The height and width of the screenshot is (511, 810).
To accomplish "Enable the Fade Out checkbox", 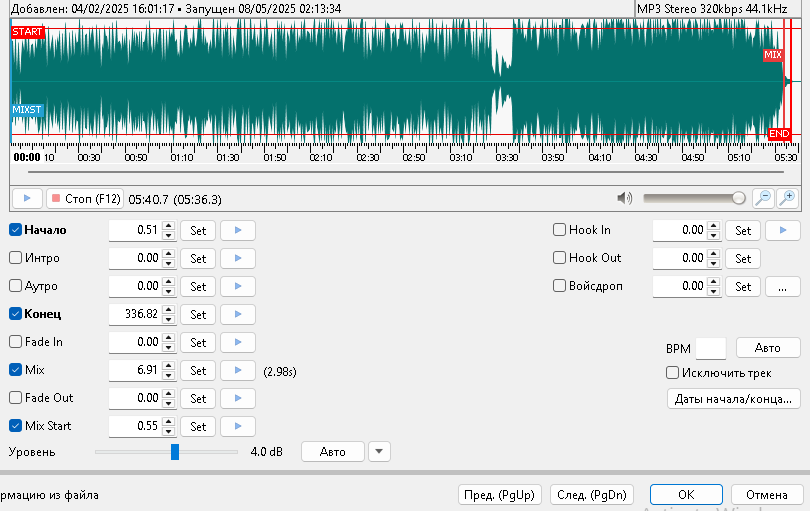I will 15,398.
